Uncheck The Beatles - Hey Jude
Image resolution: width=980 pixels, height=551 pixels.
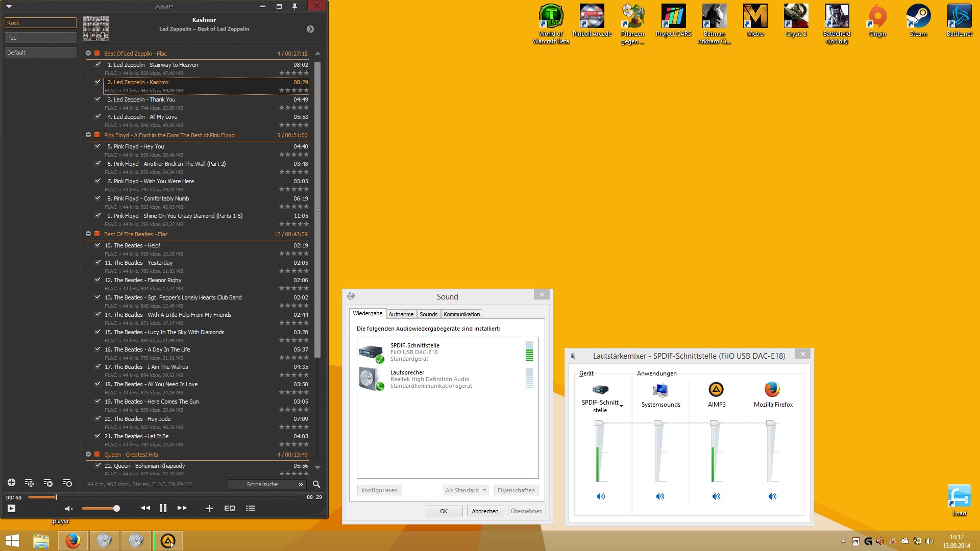click(x=97, y=418)
